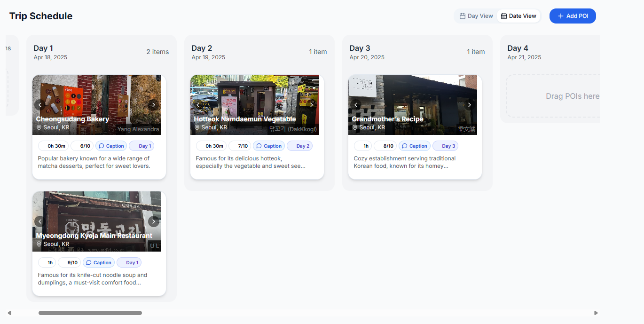Click the Day 3 column heading

point(360,48)
